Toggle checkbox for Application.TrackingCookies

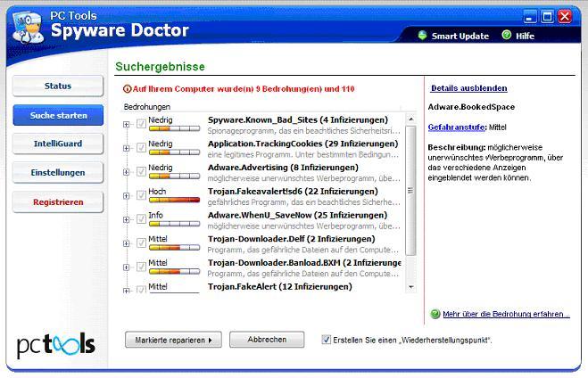141,148
